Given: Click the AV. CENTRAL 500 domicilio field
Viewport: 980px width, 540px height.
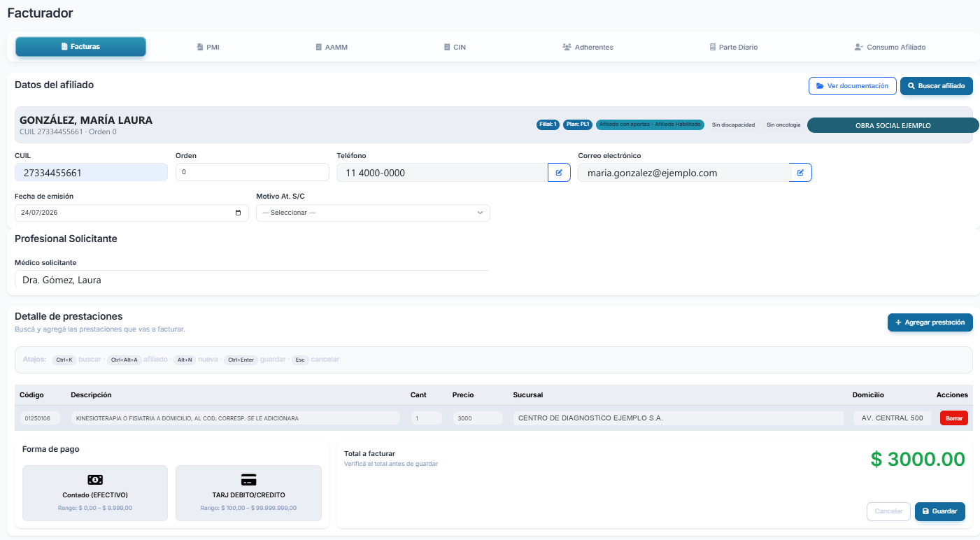Looking at the screenshot, I should 892,418.
